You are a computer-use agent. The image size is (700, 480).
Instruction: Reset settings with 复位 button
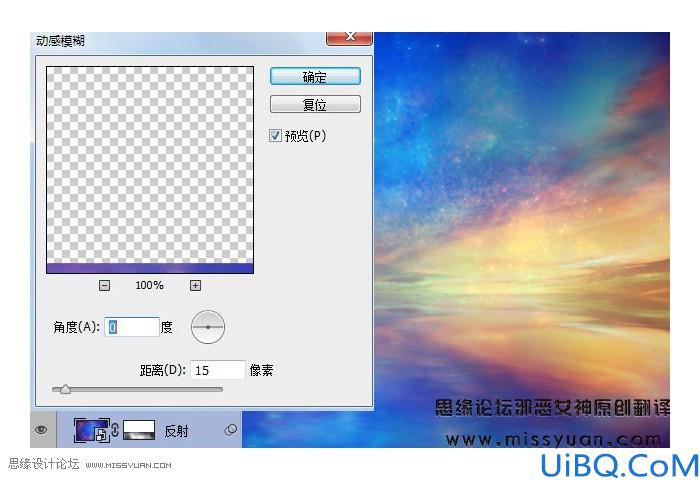point(315,104)
